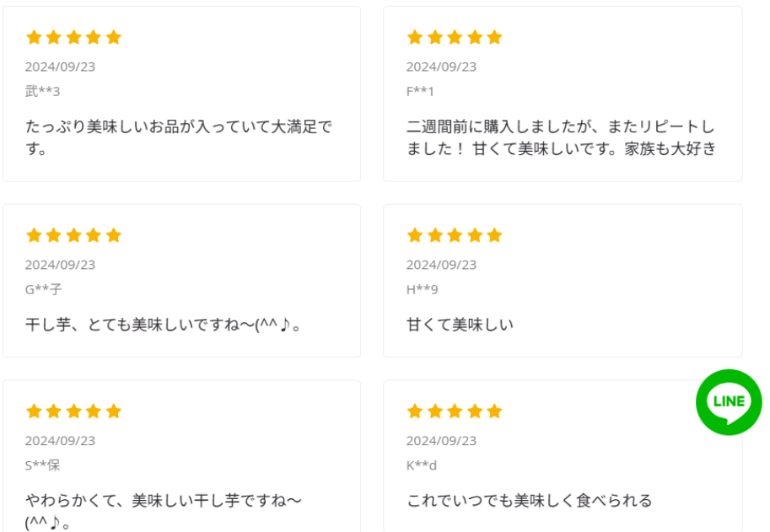Click reviewer name H**9

click(422, 289)
